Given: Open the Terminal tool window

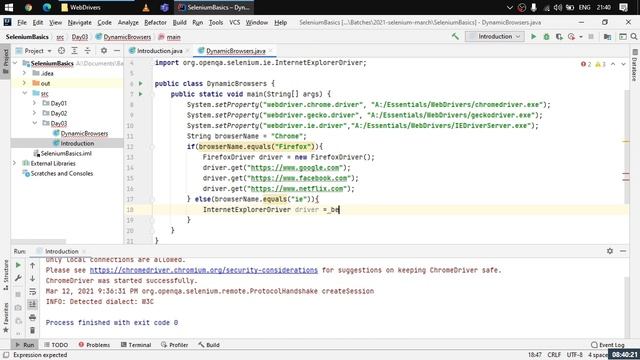Looking at the screenshot, I should (136, 345).
